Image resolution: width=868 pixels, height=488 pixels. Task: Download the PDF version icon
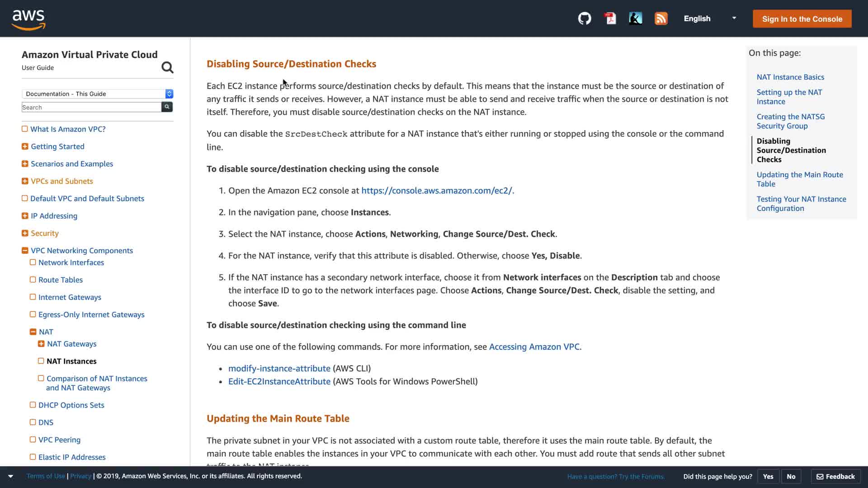(x=610, y=19)
